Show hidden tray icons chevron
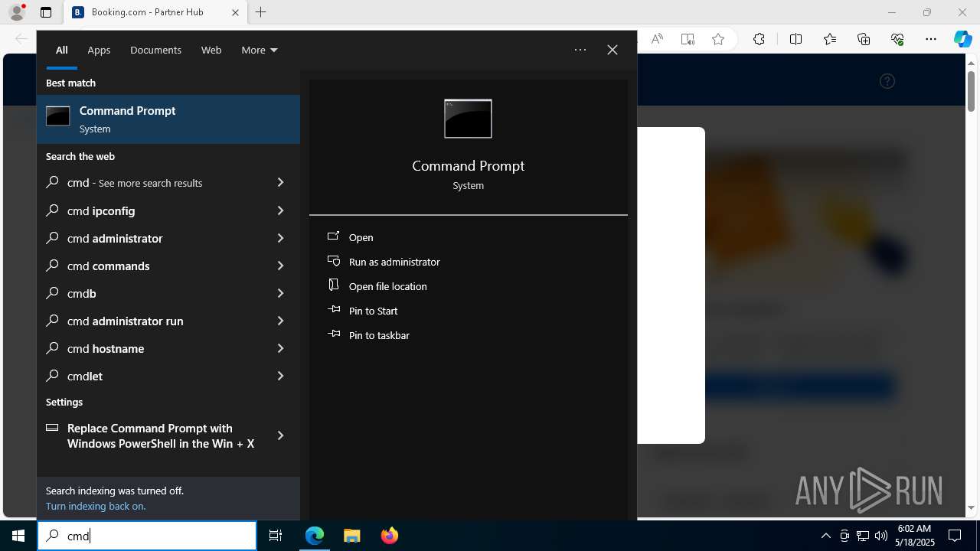980x551 pixels. [825, 536]
